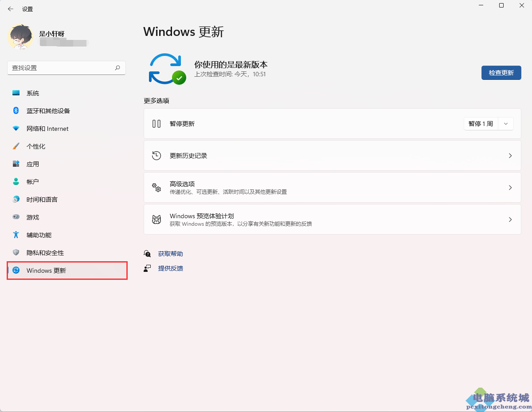Open the 获取帮助 link
This screenshot has height=412, width=532.
click(171, 254)
